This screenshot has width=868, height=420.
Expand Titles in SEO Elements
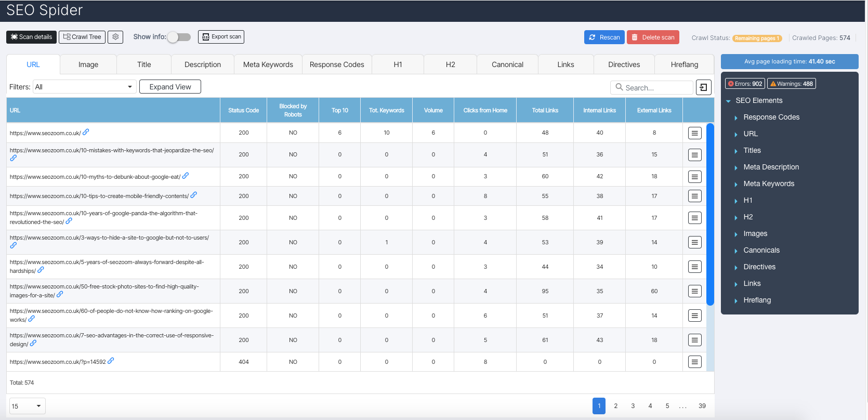[x=736, y=151]
